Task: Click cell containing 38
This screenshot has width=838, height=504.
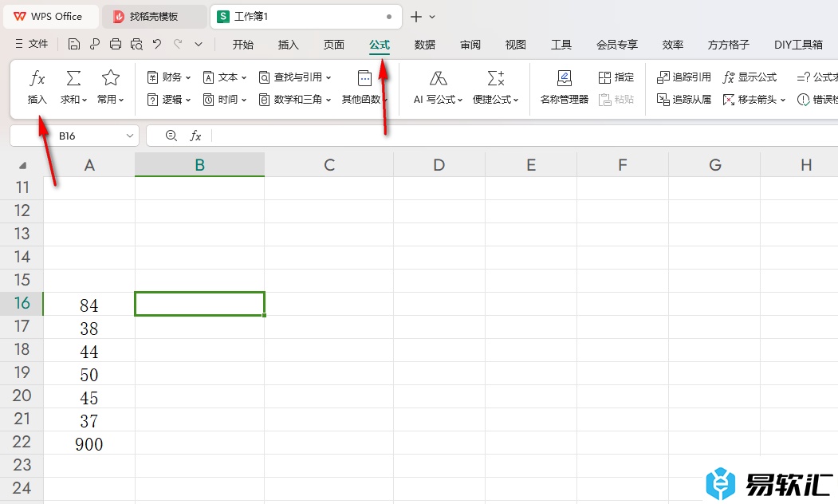Action: 89,328
